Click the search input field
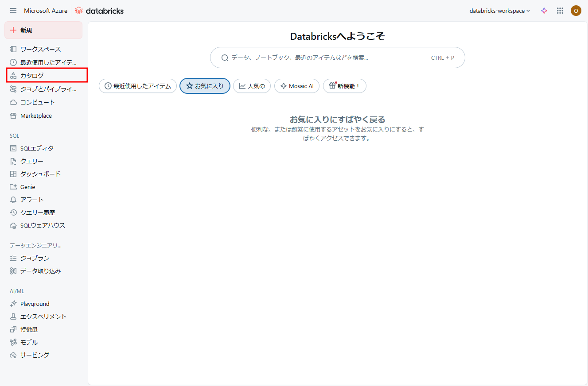Viewport: 588px width, 386px height. (x=328, y=58)
